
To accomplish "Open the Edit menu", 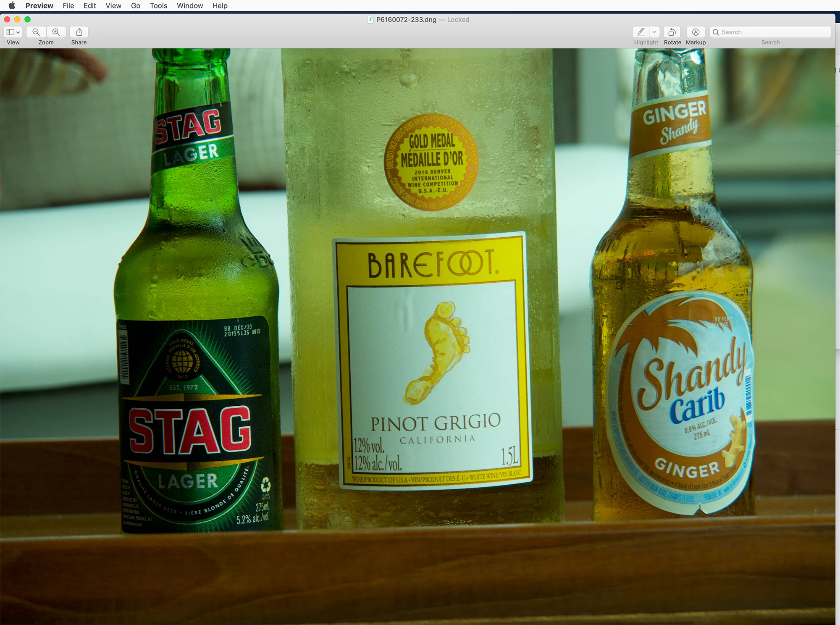I will pos(89,5).
